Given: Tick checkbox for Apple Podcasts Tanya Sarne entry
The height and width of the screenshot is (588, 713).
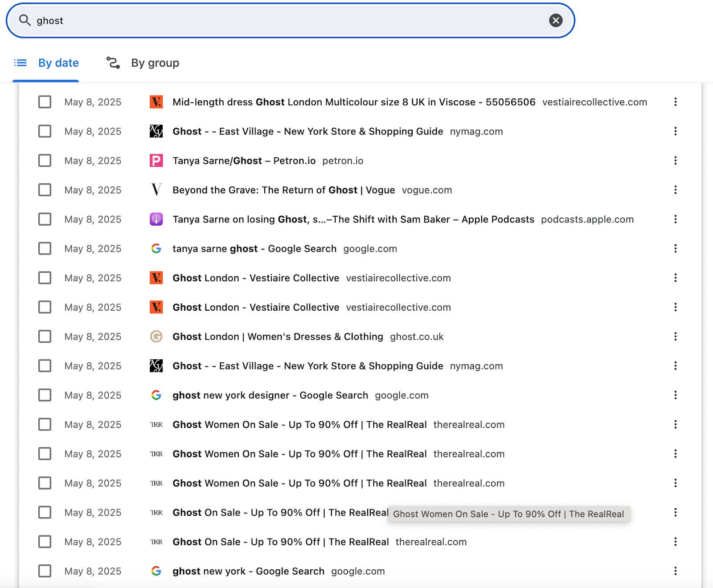Looking at the screenshot, I should [x=45, y=219].
